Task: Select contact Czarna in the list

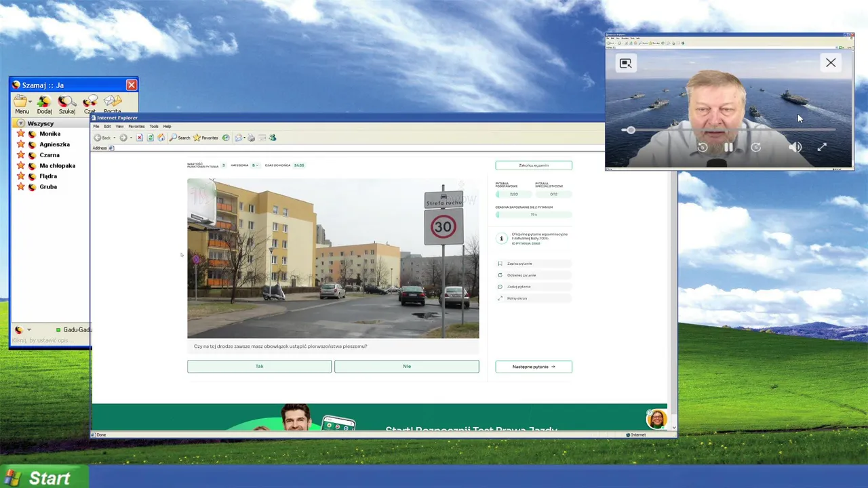Action: pyautogui.click(x=50, y=155)
